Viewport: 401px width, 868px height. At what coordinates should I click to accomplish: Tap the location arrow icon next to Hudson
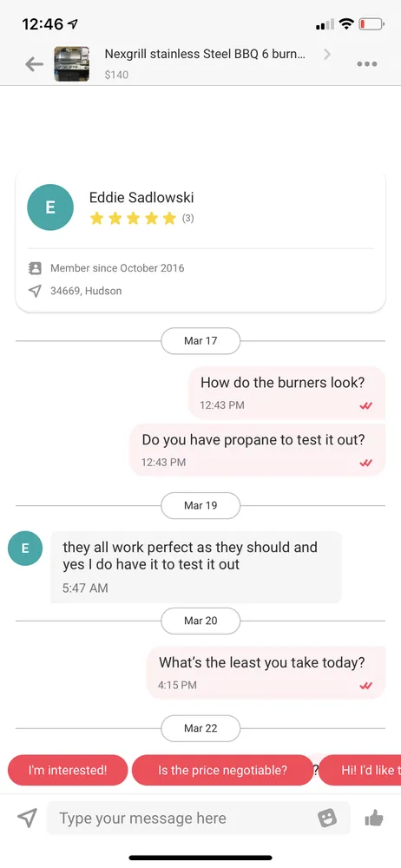coord(35,291)
